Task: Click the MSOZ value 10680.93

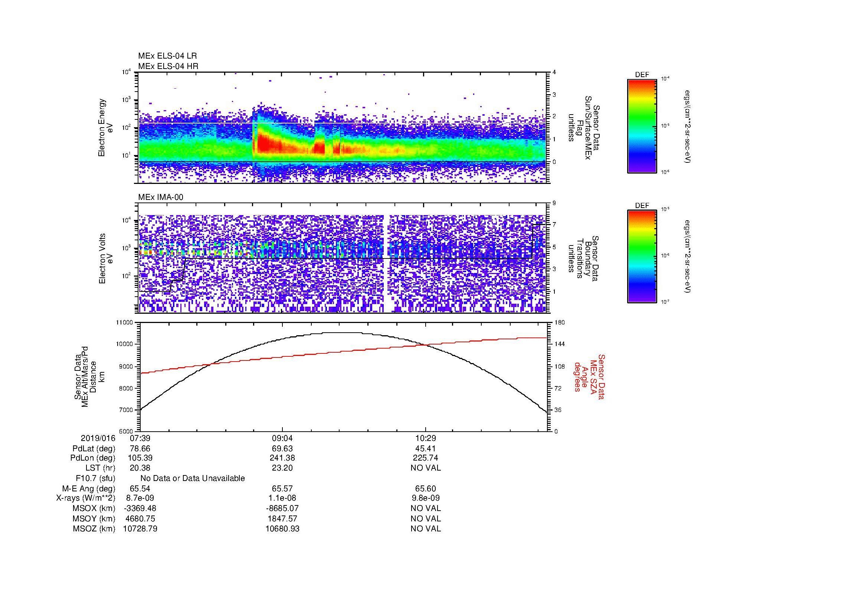Action: click(282, 529)
